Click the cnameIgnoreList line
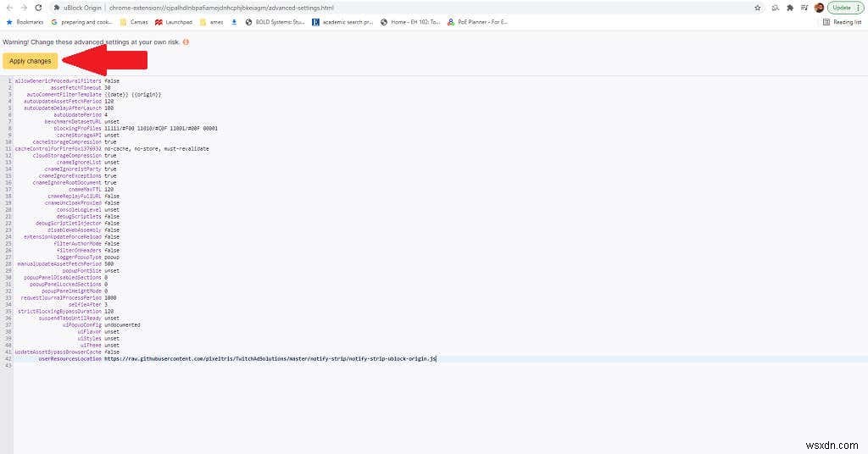This screenshot has width=868, height=454. point(88,163)
